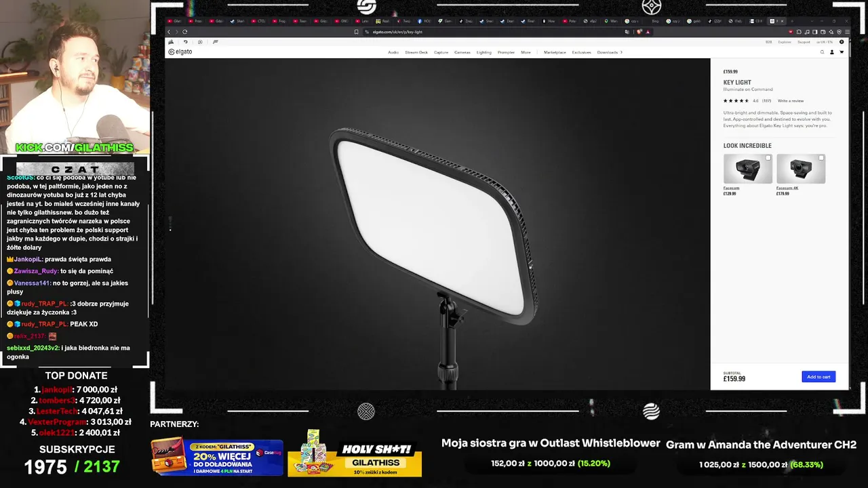
Task: Tick the Facecam 4K add-on checkbox
Action: (x=821, y=158)
